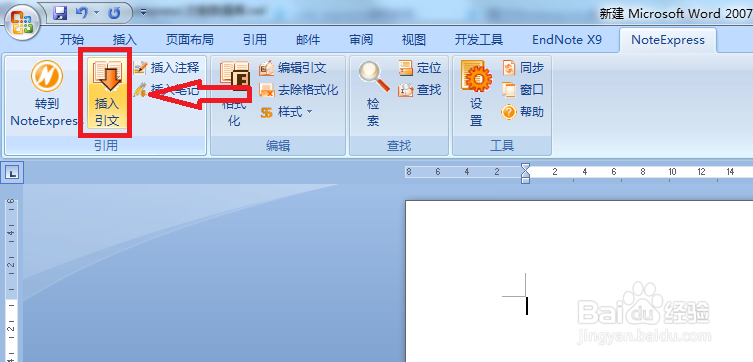This screenshot has height=362, width=753.
Task: Open 帮助 help
Action: (523, 112)
